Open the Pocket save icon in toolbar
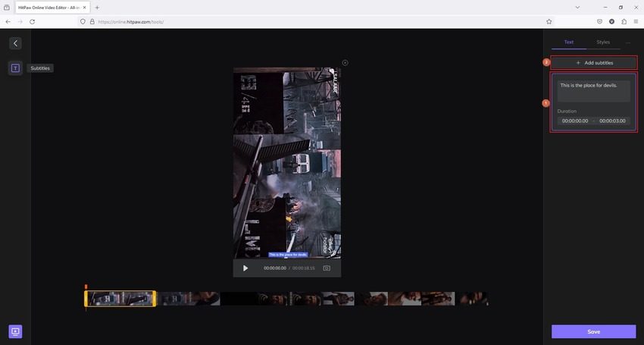The width and height of the screenshot is (644, 345). click(599, 22)
